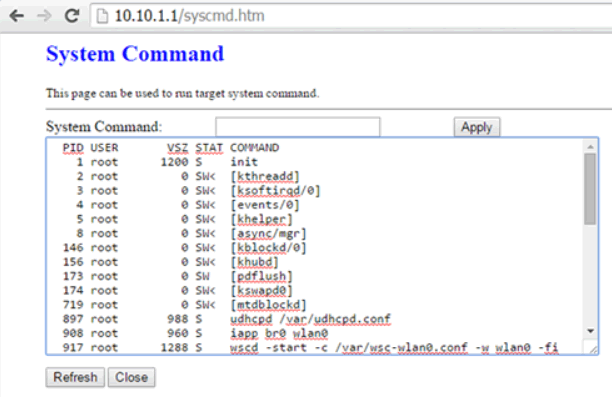The width and height of the screenshot is (612, 397).
Task: Click the Close button below the output
Action: click(x=131, y=377)
